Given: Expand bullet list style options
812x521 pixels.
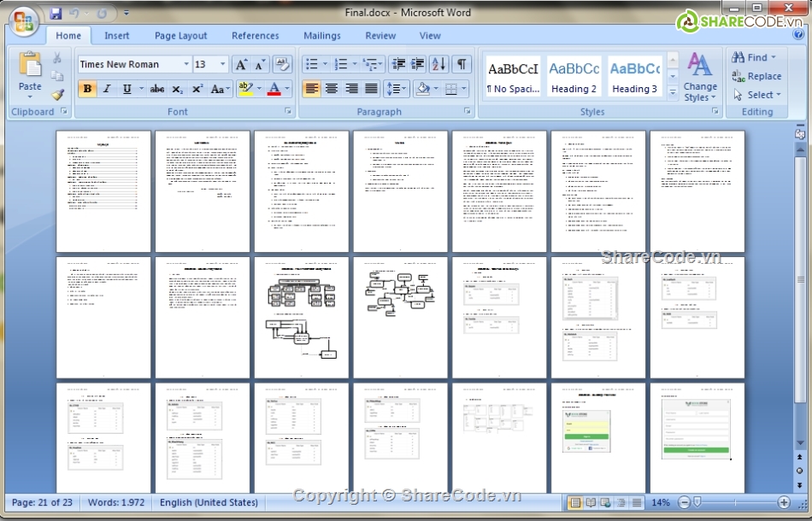Looking at the screenshot, I should pos(325,64).
